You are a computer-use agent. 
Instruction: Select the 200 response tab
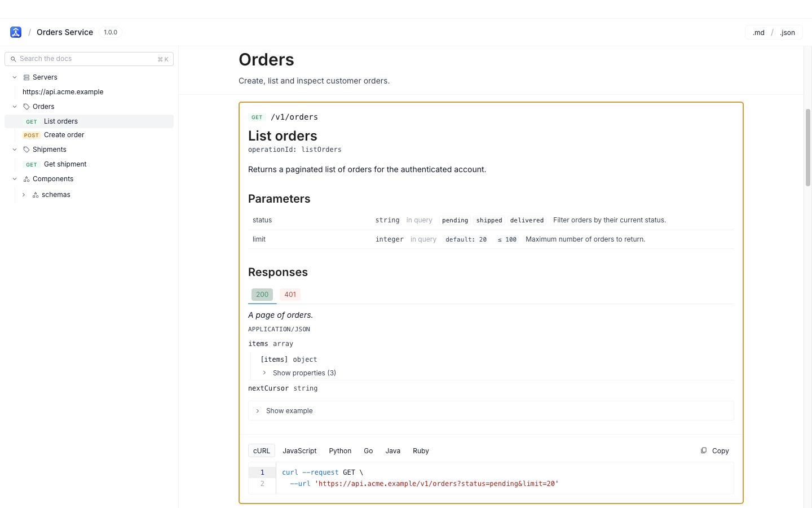(x=262, y=295)
